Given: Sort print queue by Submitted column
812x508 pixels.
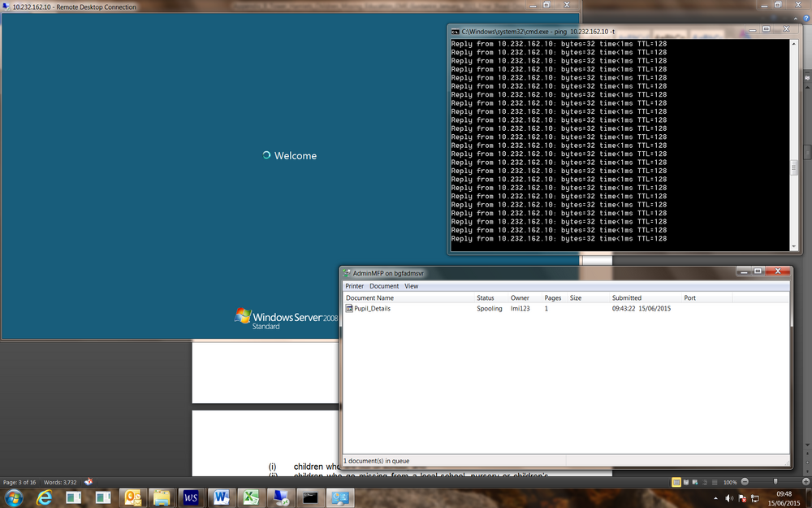Looking at the screenshot, I should coord(646,298).
